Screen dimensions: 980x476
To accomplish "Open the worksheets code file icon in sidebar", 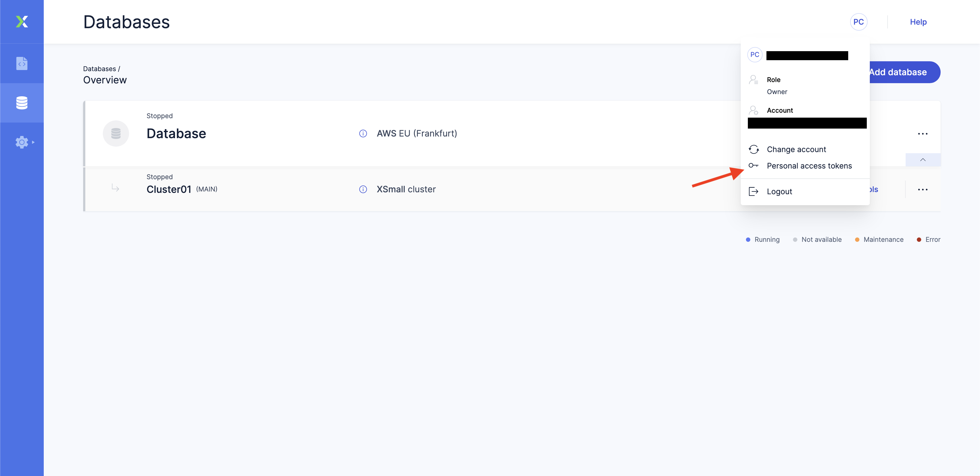I will coord(22,63).
